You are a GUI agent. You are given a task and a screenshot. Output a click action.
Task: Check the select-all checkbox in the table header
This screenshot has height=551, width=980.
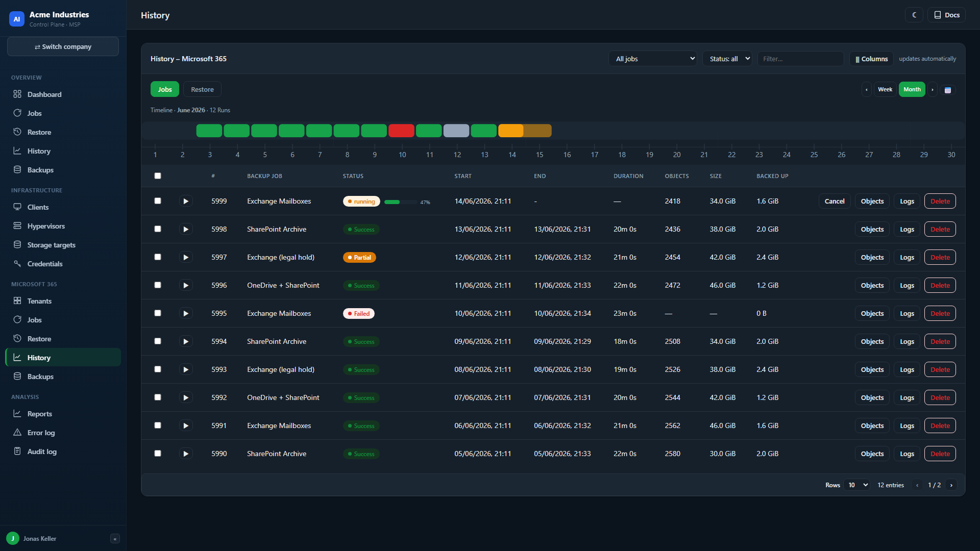pos(158,176)
